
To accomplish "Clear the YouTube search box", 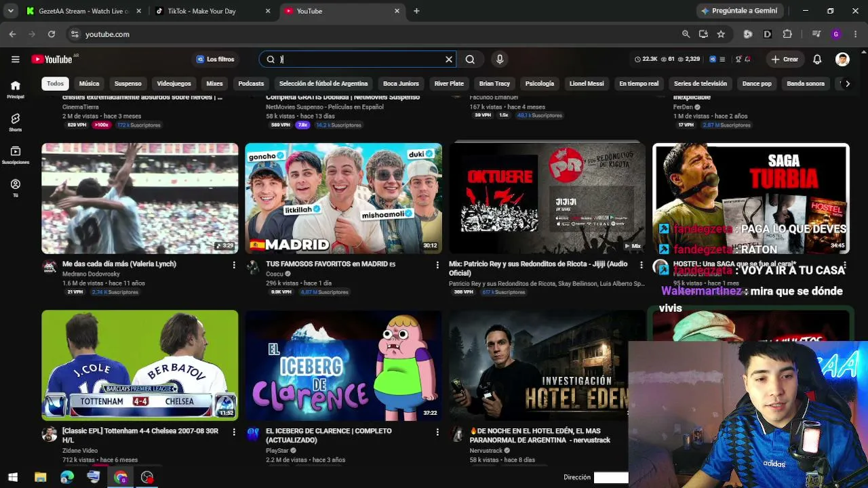I will tap(448, 60).
